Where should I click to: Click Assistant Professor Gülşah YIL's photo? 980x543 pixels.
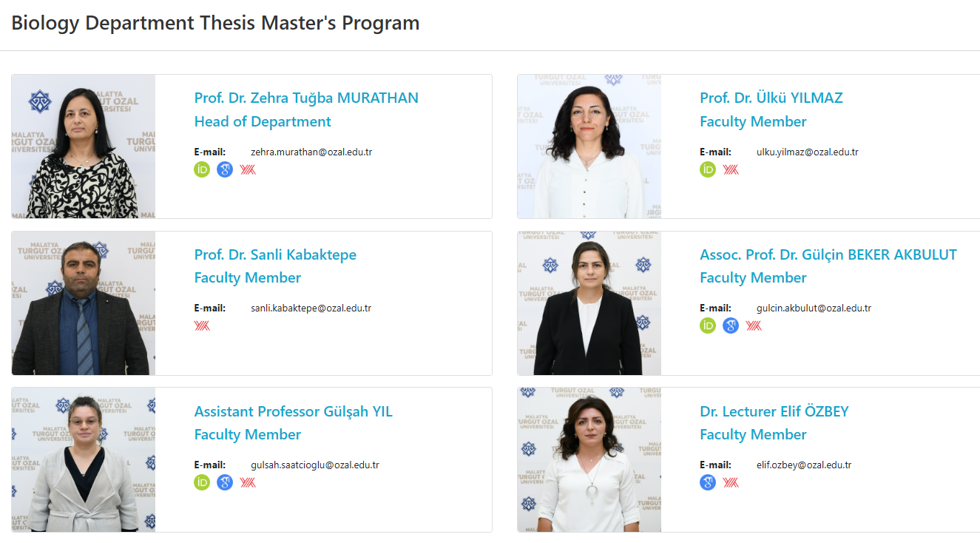[x=84, y=459]
